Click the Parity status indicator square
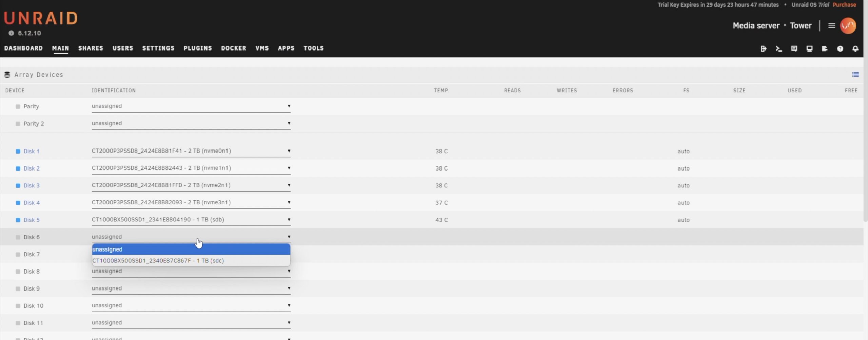This screenshot has width=868, height=340. point(18,107)
